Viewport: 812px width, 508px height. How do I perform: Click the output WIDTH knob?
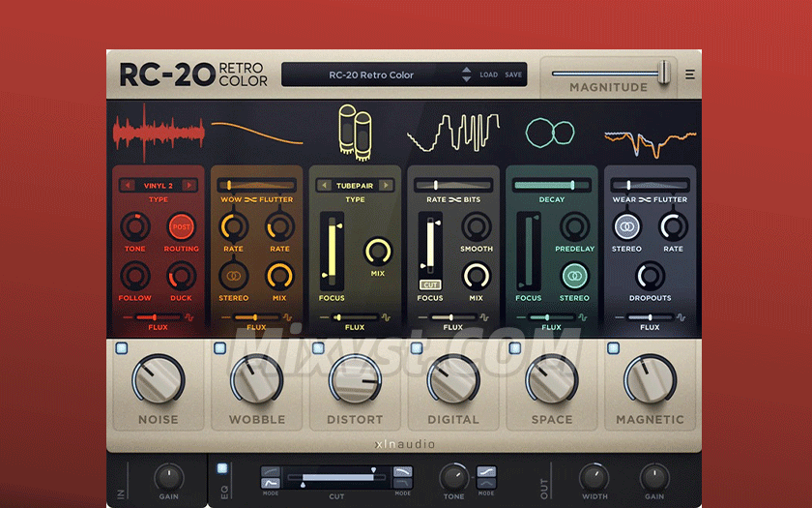tap(594, 477)
